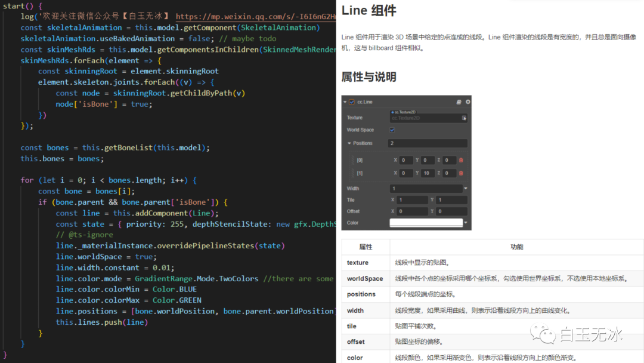
Task: Collapse the cc.Line component section
Action: (345, 102)
